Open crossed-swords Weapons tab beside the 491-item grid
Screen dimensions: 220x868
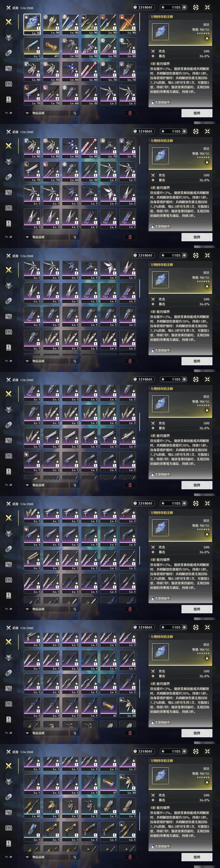[x=9, y=22]
